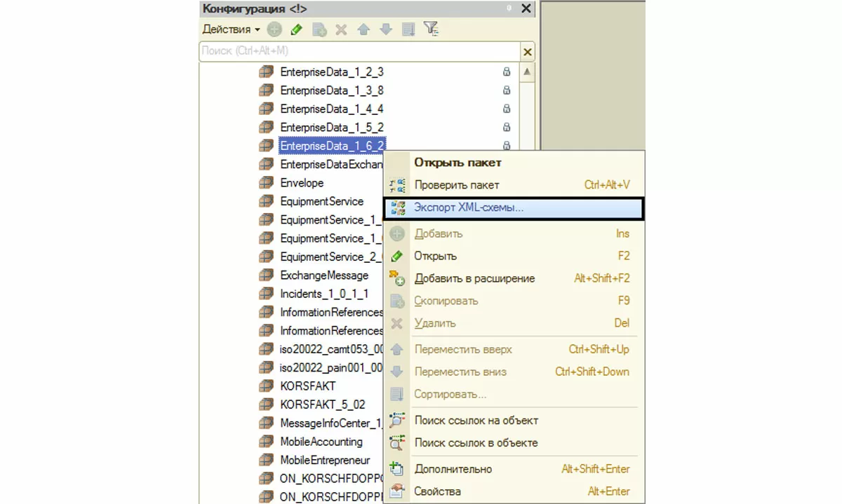Select iso20022_pain001_00 tree row
The image size is (842, 504).
(x=331, y=367)
